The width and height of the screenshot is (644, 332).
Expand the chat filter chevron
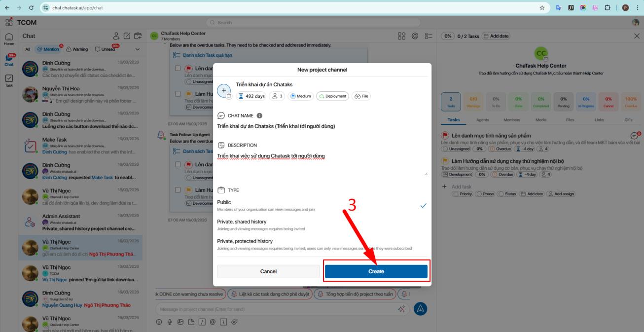(137, 49)
